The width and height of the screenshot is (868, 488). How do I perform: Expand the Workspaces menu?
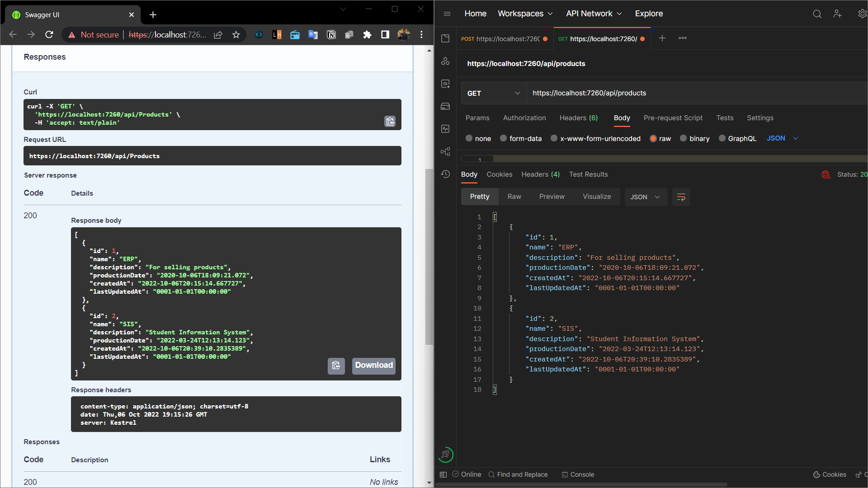click(x=525, y=14)
